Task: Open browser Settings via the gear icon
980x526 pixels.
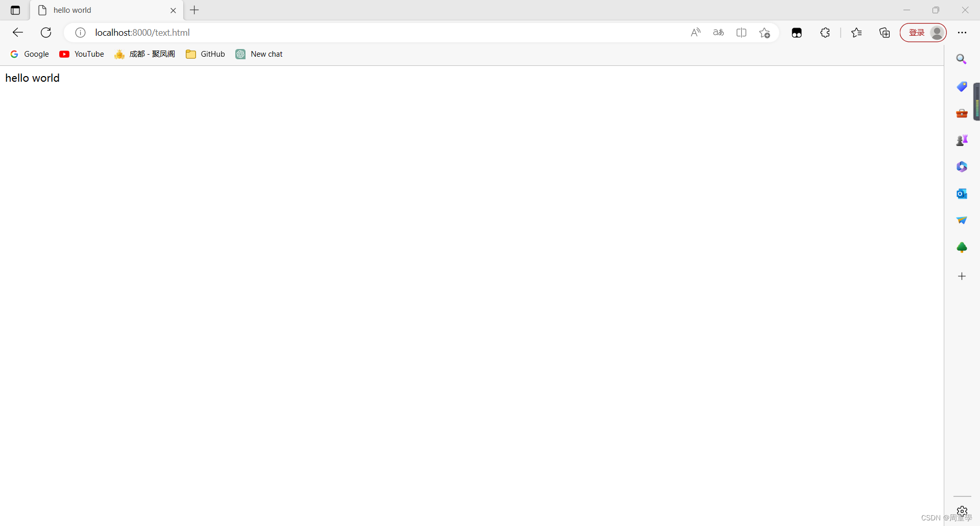Action: click(962, 510)
